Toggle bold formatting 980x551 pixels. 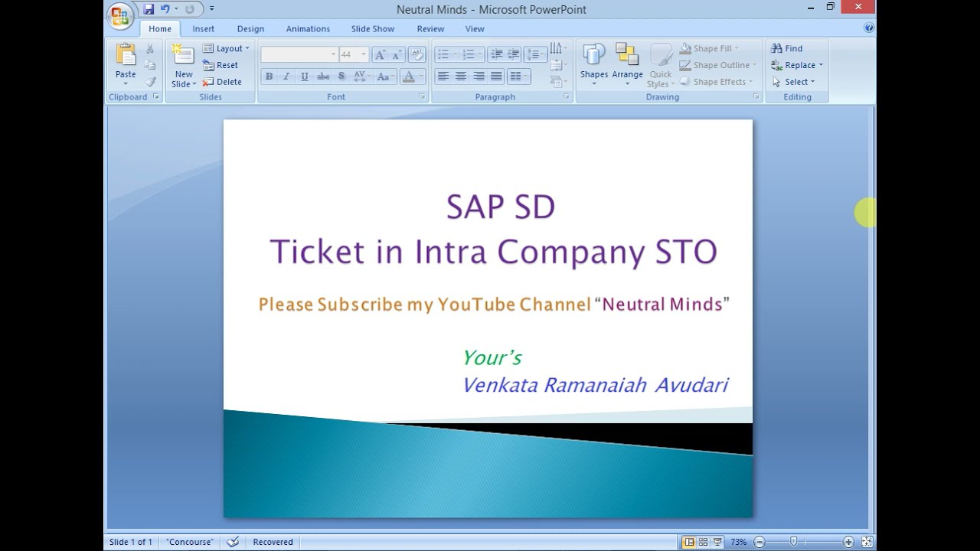pos(269,77)
